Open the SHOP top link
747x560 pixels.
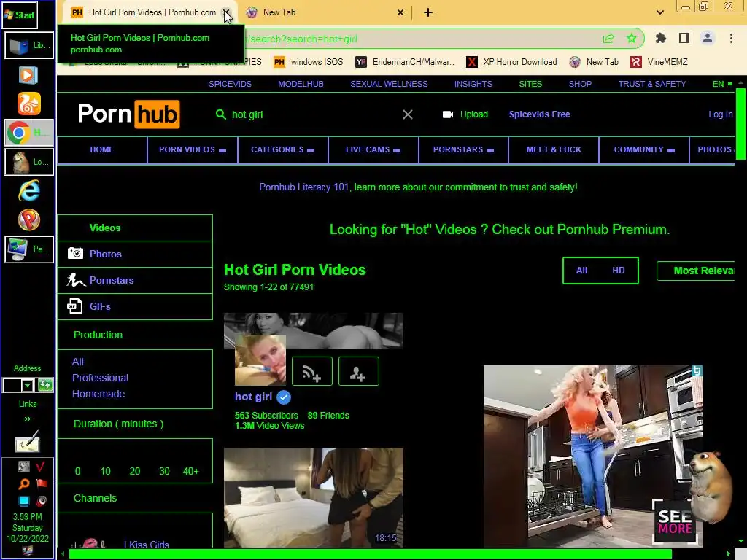pos(580,84)
